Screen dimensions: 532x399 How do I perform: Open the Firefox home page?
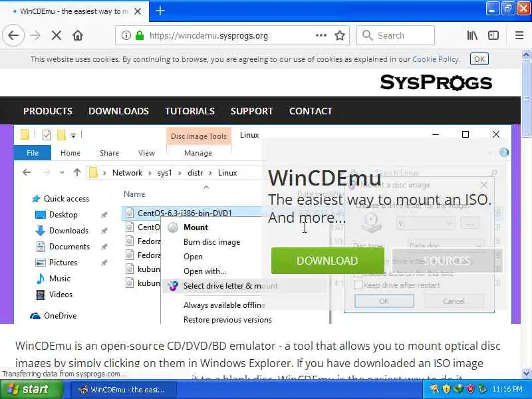(78, 35)
